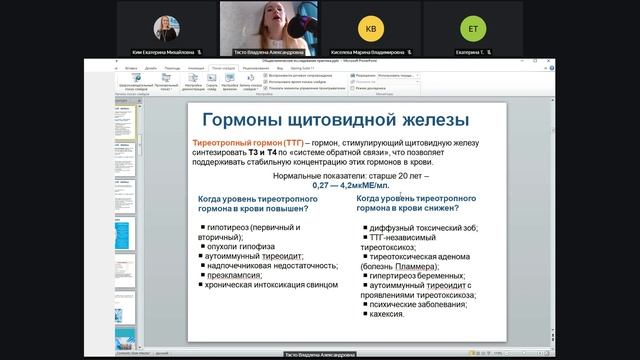Click bullet 'опухоли гипофиза'
640x360 pixels.
[241, 247]
